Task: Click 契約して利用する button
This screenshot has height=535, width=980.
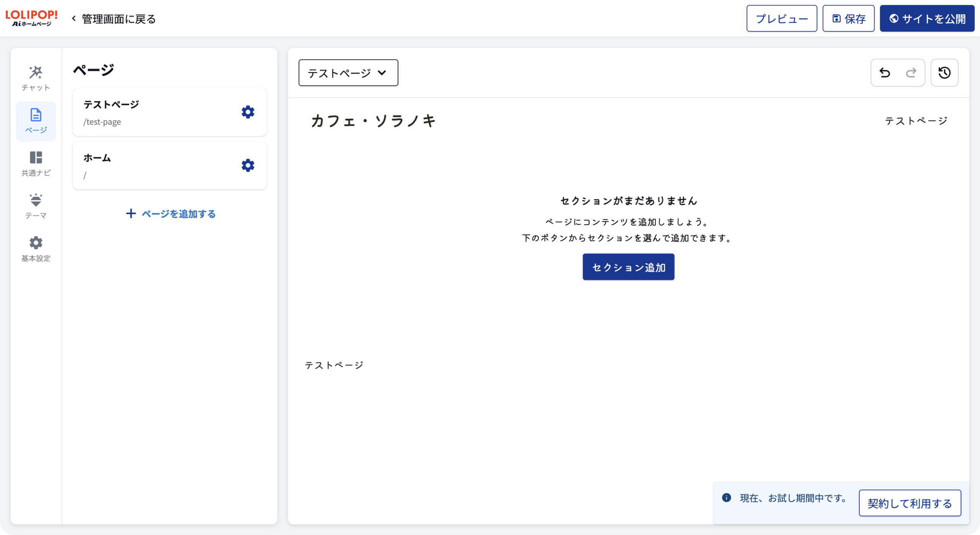Action: [x=910, y=503]
